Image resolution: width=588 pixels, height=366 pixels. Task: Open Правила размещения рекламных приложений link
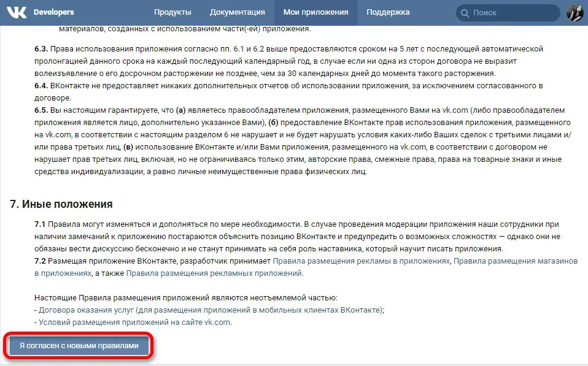click(x=214, y=273)
